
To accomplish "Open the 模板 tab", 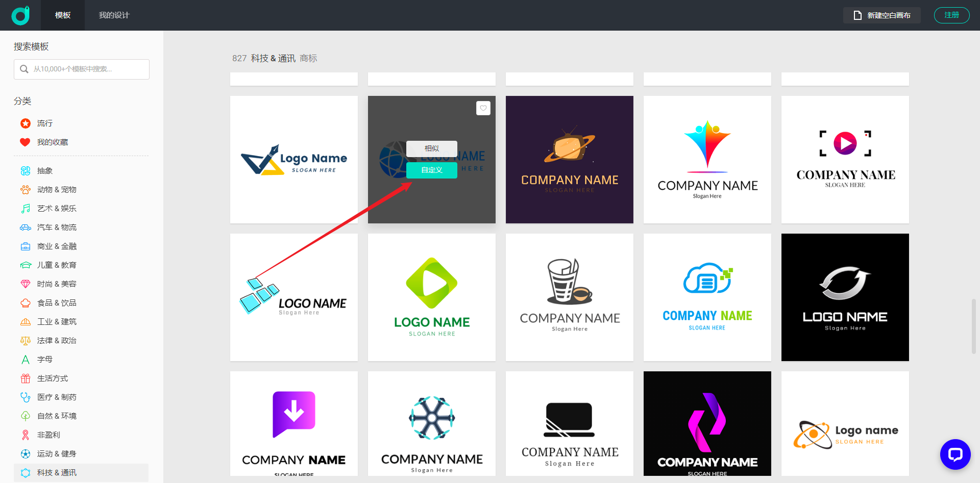I will pyautogui.click(x=63, y=15).
